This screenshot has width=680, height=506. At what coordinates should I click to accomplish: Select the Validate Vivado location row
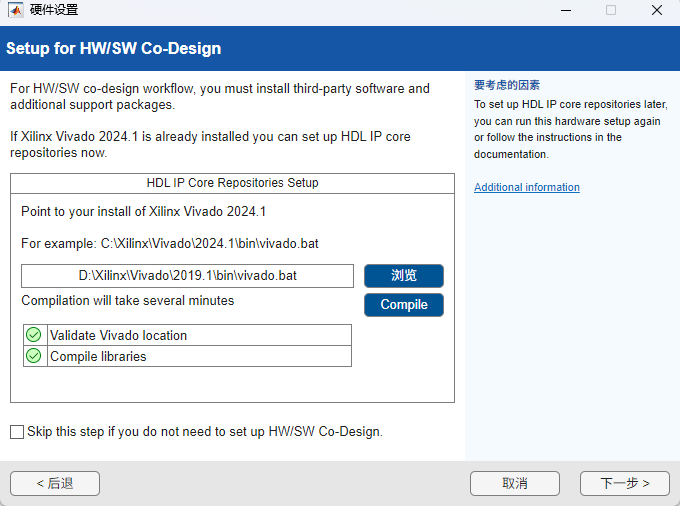tap(187, 335)
